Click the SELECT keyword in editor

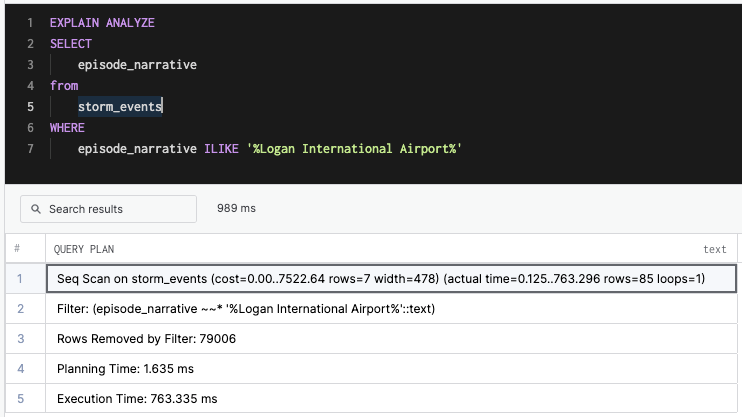(71, 44)
